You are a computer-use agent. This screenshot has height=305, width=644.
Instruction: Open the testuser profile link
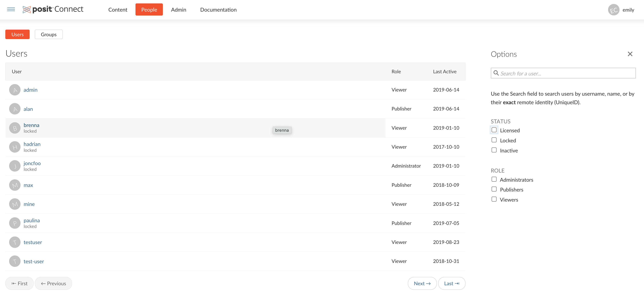(x=33, y=242)
